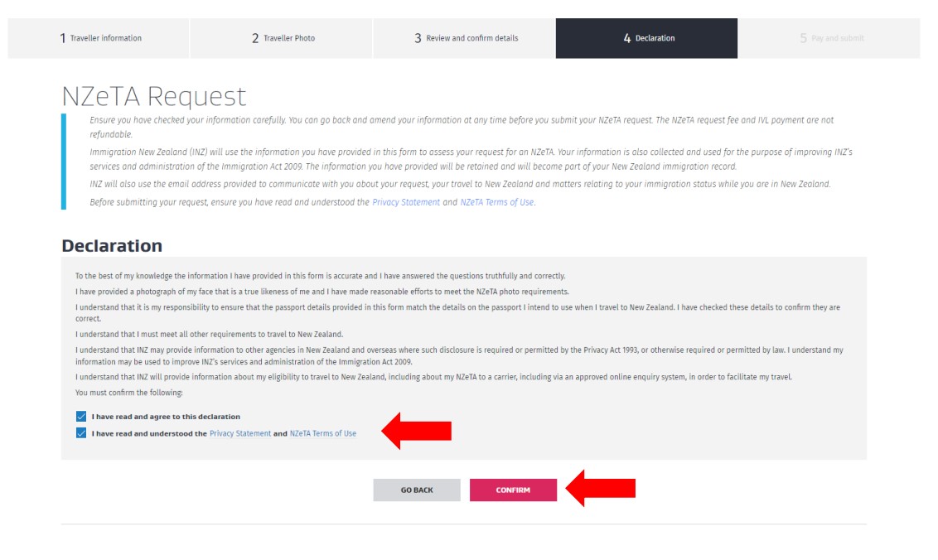Toggle the read and understood Privacy Statement checkbox
The height and width of the screenshot is (560, 938).
(81, 433)
